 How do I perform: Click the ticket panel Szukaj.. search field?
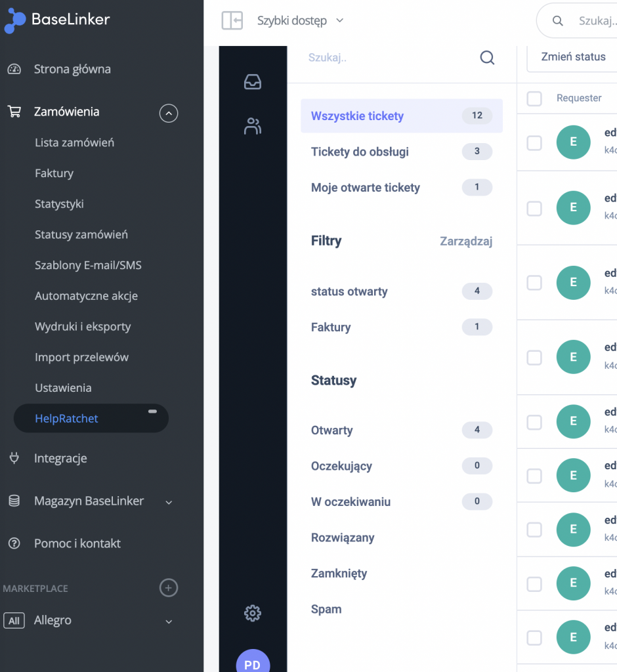pyautogui.click(x=391, y=58)
